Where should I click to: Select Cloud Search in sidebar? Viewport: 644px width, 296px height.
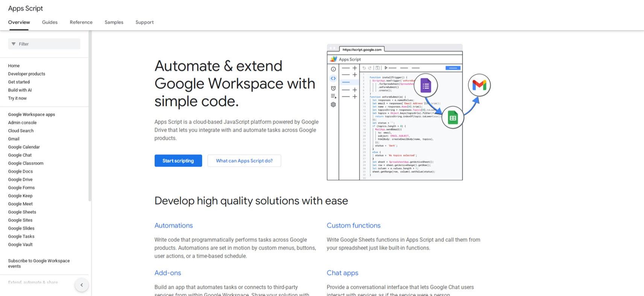tap(21, 131)
